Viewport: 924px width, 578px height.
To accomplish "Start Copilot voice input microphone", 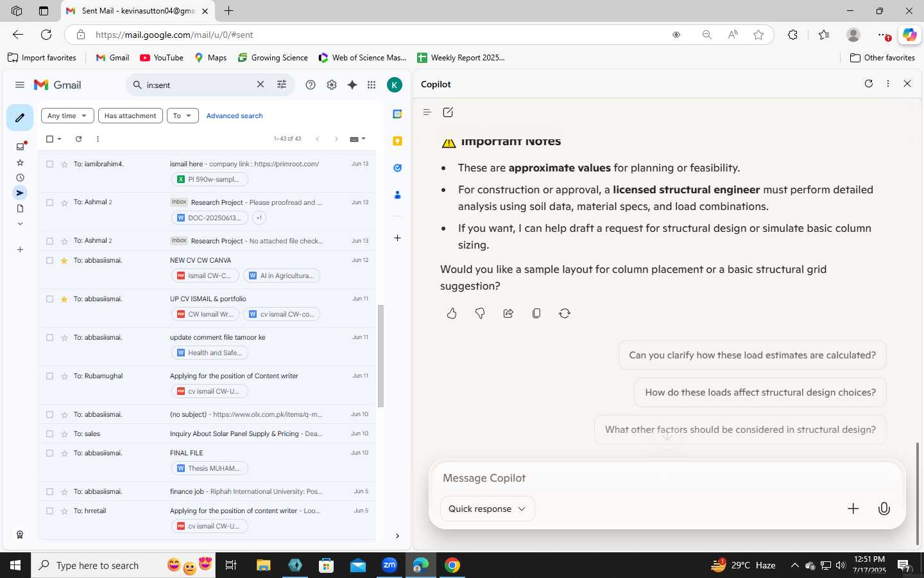I will [884, 509].
